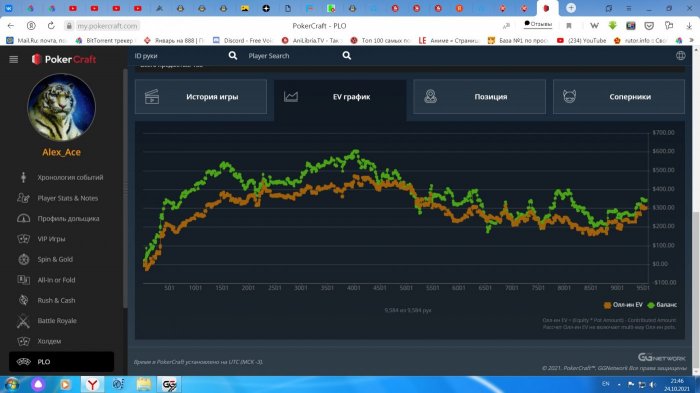Select Профиль дольщика sidebar item
700x393 pixels.
[x=68, y=218]
